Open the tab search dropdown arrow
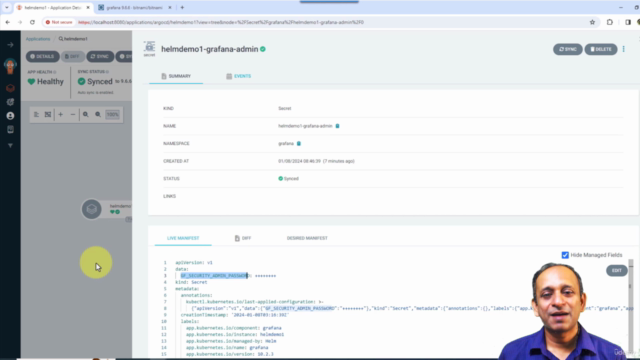Screen dimensions: 640x360 point(7,7)
